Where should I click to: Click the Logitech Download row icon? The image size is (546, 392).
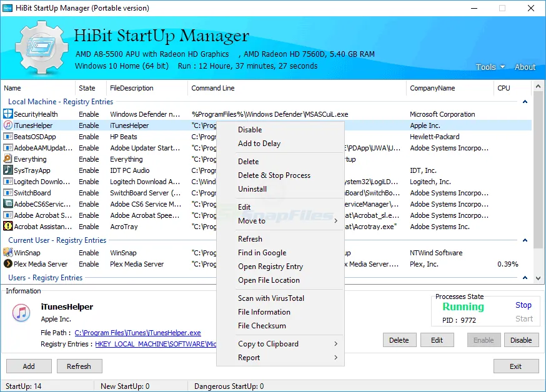tap(7, 182)
